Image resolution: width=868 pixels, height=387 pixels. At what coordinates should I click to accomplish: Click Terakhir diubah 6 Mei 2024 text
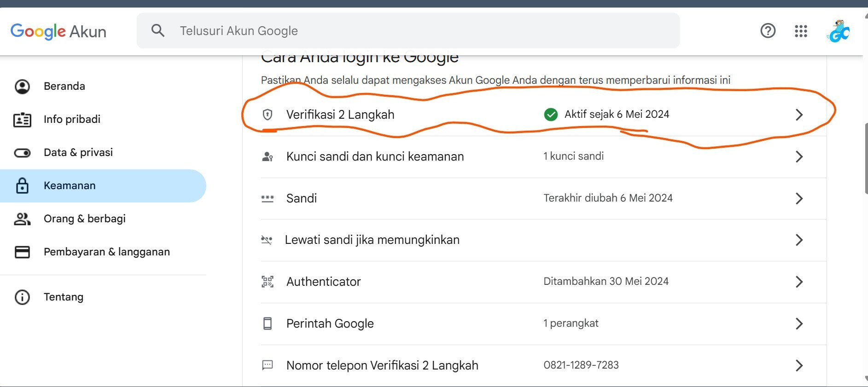[608, 198]
